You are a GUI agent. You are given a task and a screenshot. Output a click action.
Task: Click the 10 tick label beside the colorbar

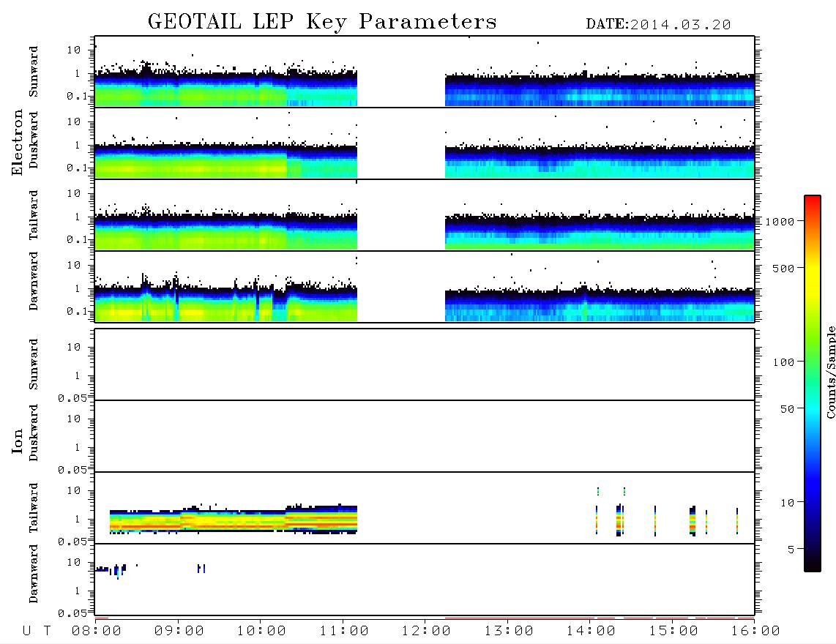point(788,503)
